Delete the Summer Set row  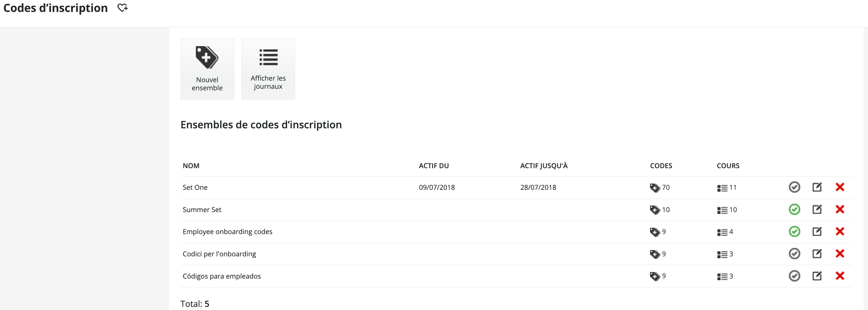point(840,209)
